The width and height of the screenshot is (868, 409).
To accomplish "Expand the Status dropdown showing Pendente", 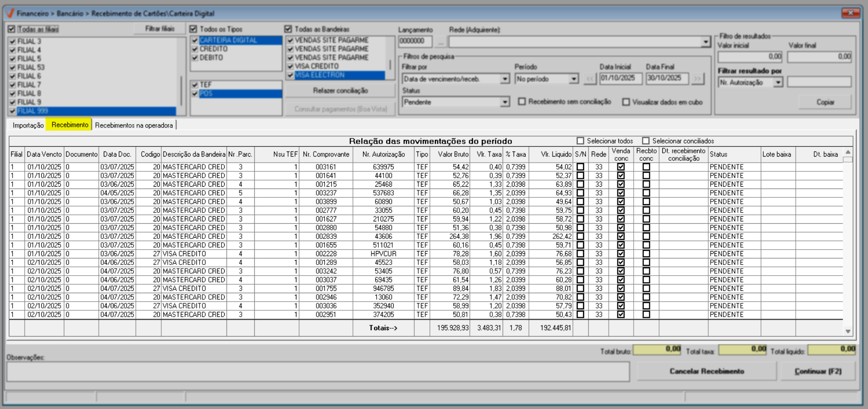I will (x=504, y=102).
